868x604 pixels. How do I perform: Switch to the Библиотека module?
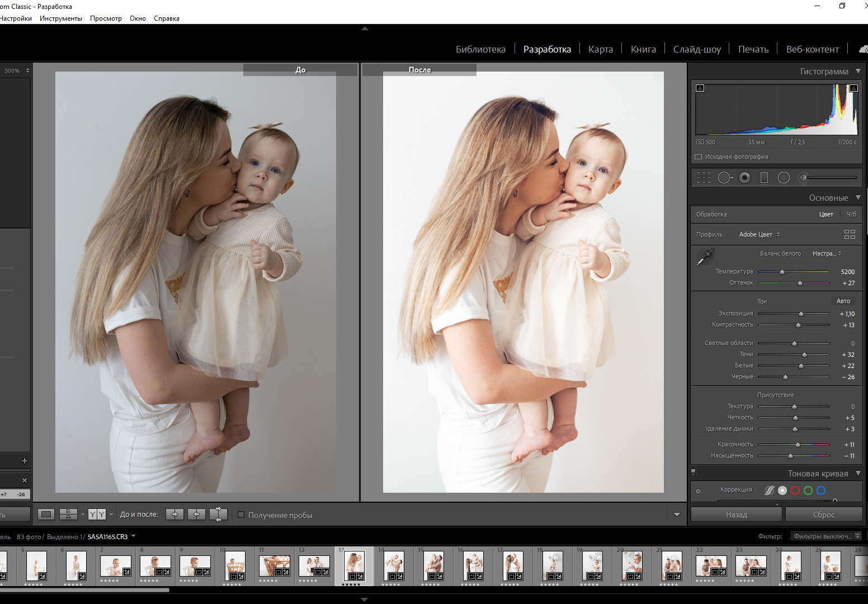(x=480, y=49)
